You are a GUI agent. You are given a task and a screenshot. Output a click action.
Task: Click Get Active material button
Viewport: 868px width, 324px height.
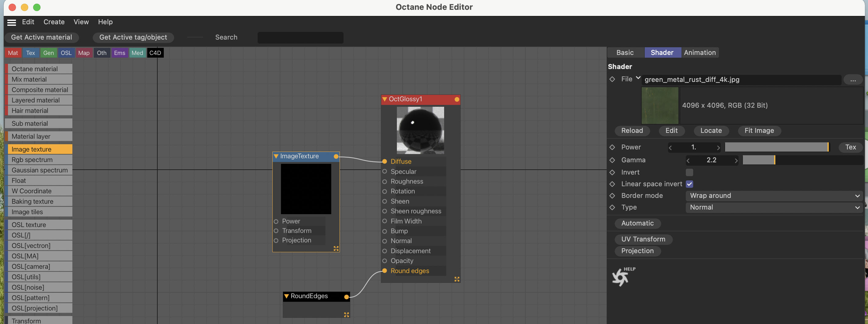(41, 37)
